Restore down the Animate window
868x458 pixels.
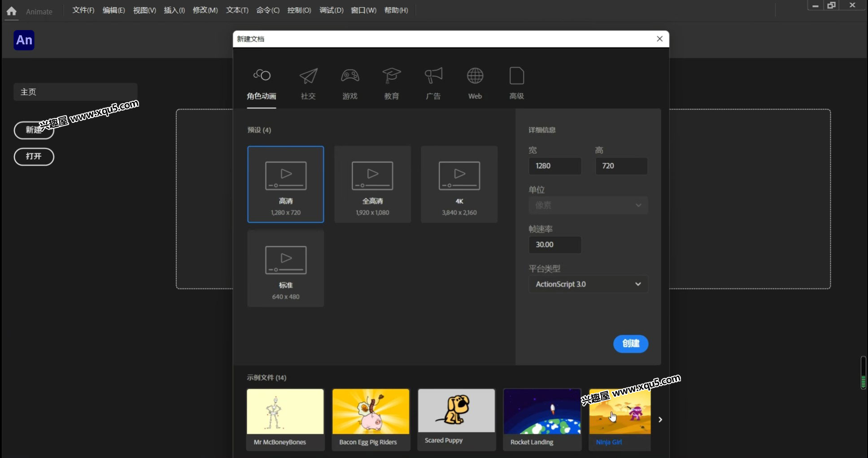click(832, 5)
